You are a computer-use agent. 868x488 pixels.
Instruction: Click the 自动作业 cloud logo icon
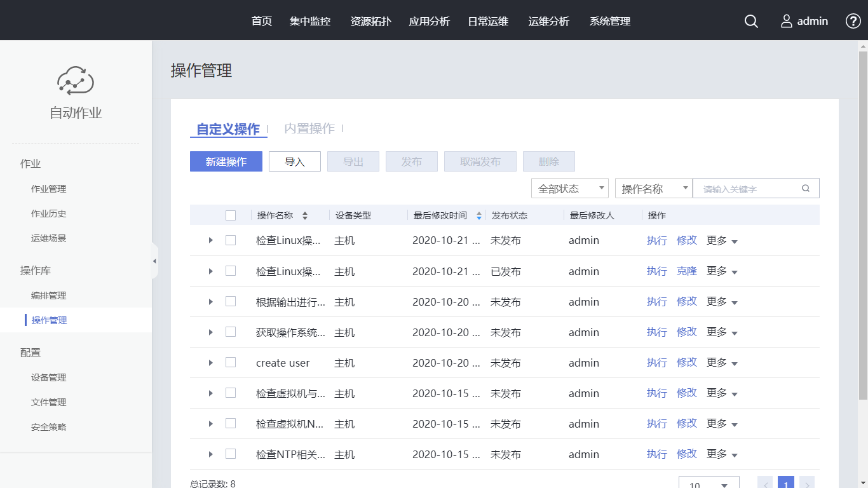(76, 81)
